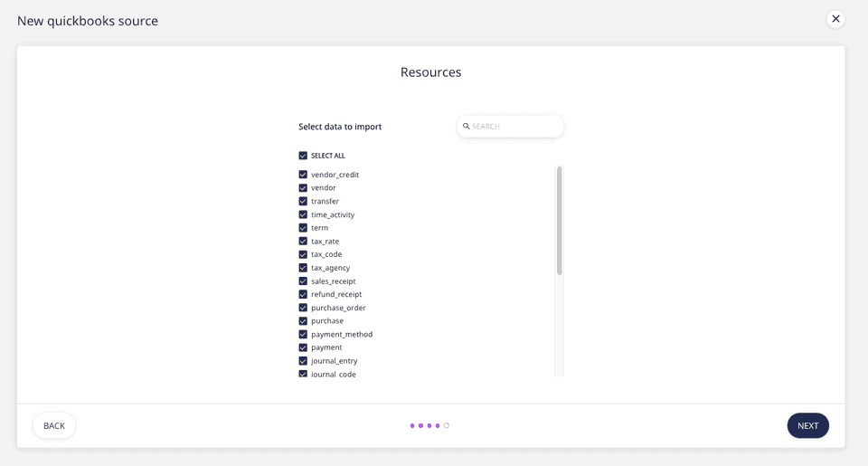Click the refund_receipt label text
This screenshot has width=868, height=466.
(336, 294)
